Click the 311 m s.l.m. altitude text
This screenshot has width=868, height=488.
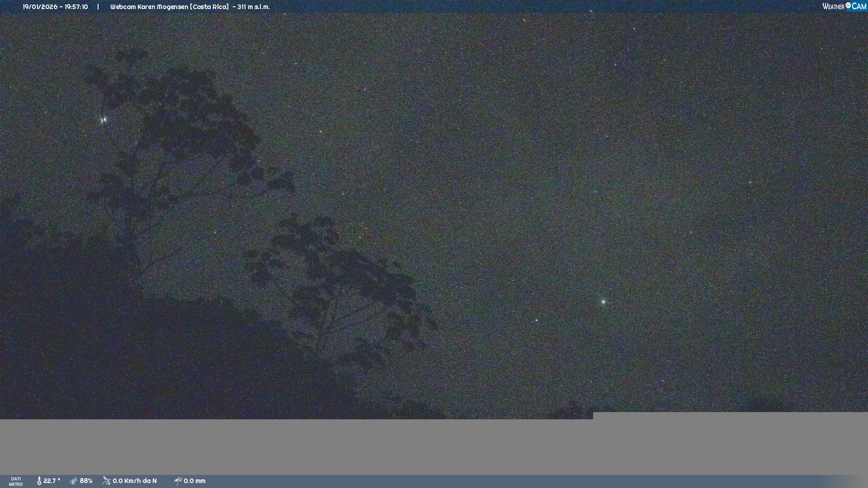pos(253,7)
